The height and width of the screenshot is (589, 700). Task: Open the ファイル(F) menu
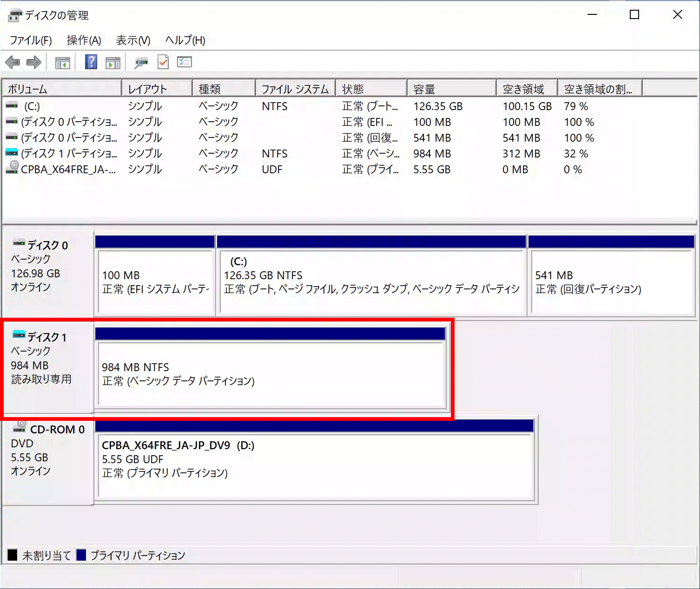pyautogui.click(x=31, y=40)
